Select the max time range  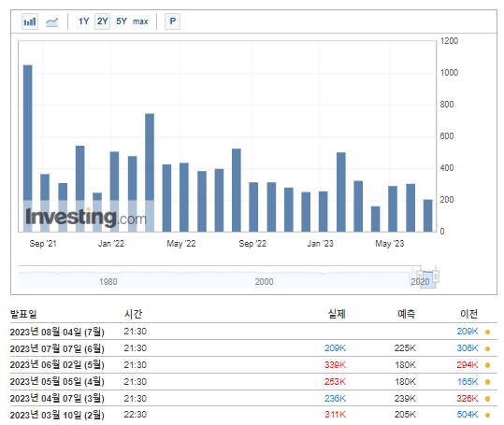140,21
